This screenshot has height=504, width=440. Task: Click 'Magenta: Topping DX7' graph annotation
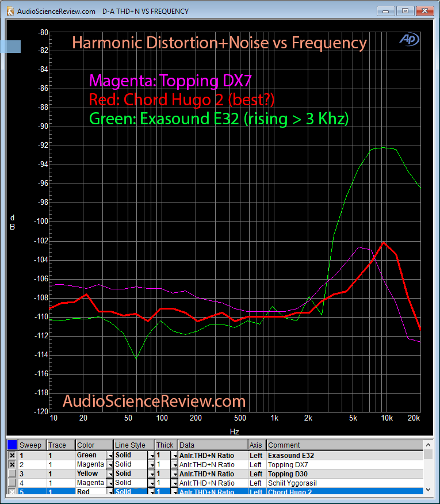click(x=170, y=81)
